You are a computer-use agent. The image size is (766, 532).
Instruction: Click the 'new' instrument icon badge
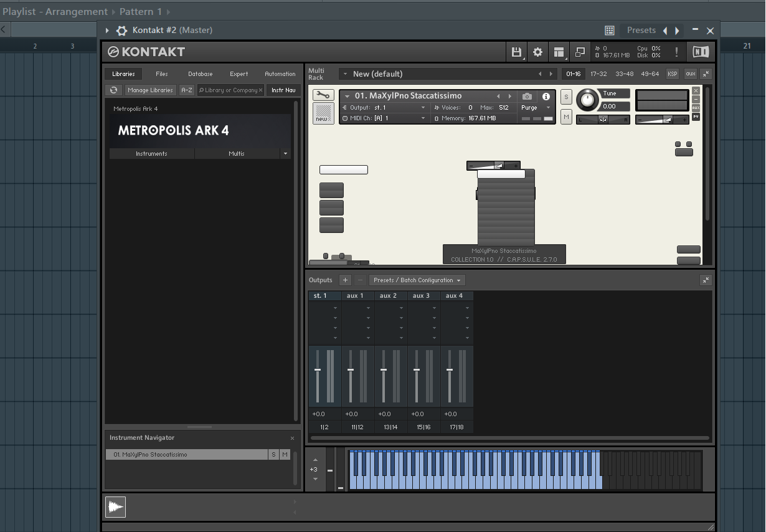[x=323, y=113]
